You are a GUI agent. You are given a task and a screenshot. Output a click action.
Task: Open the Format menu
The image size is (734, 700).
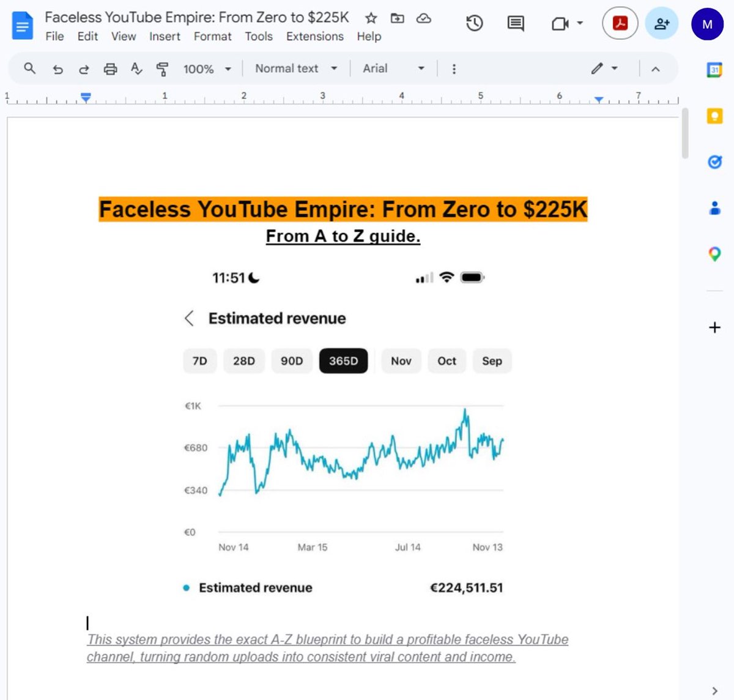212,37
